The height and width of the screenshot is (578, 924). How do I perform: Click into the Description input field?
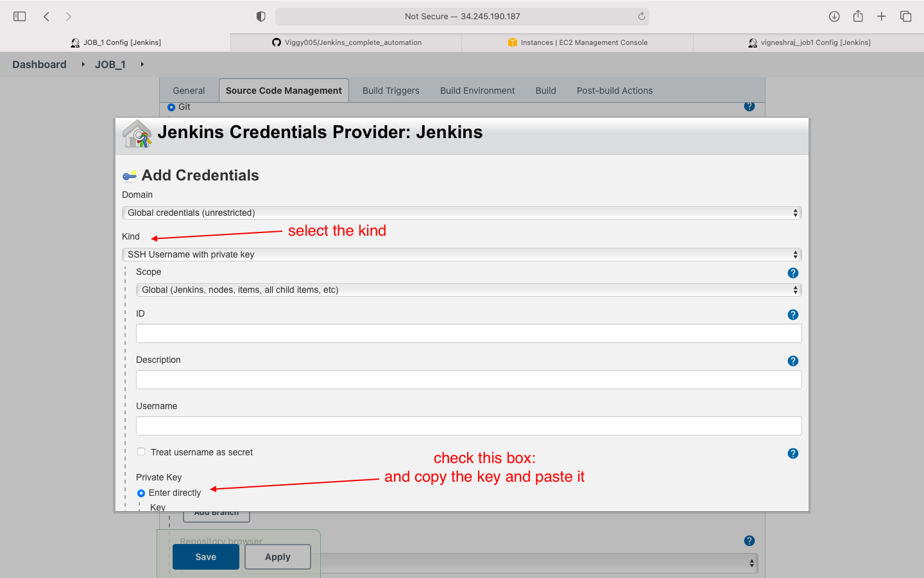(x=469, y=380)
